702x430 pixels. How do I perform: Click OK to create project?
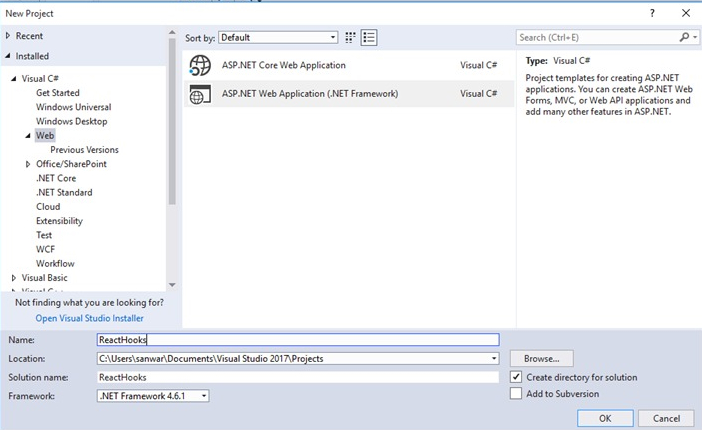(605, 418)
